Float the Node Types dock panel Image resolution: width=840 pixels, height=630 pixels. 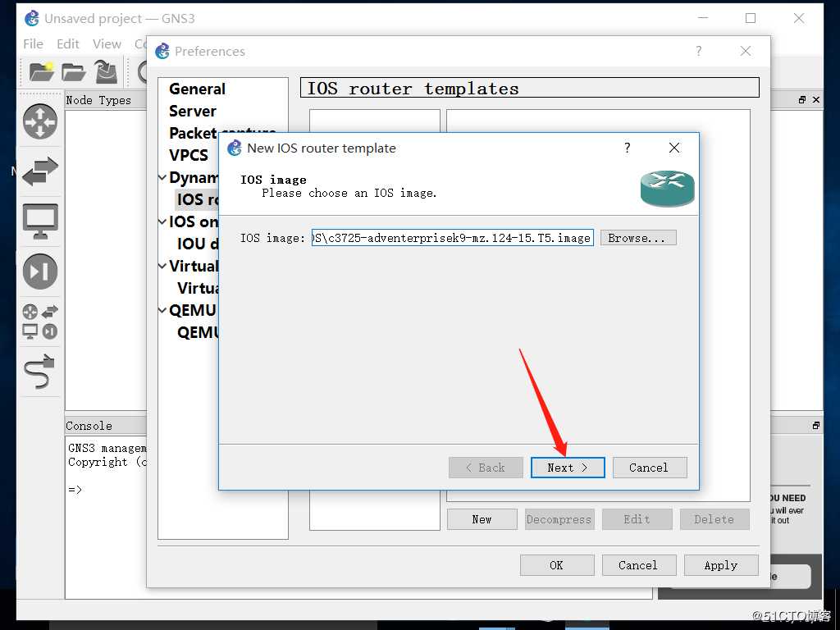[802, 99]
